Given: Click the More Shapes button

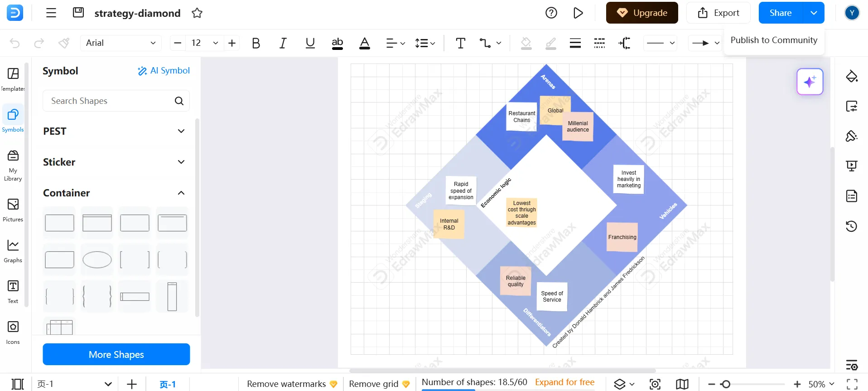Looking at the screenshot, I should point(116,354).
